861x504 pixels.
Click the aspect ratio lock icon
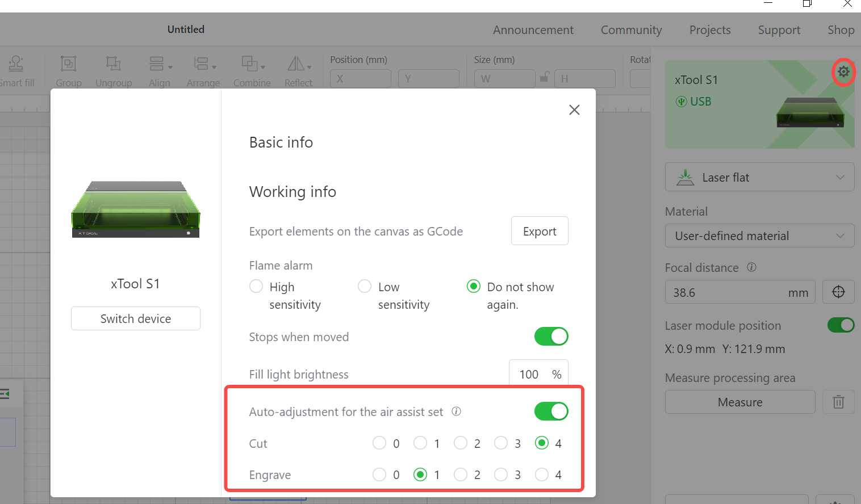tap(544, 77)
